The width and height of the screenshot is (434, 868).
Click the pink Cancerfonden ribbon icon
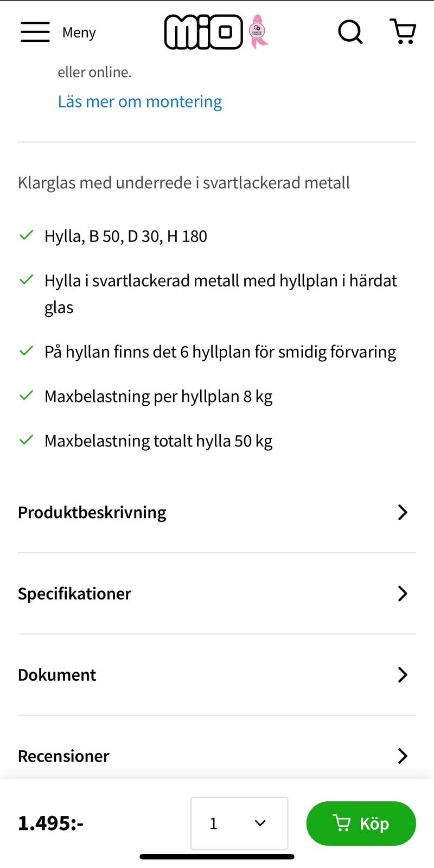tap(258, 32)
